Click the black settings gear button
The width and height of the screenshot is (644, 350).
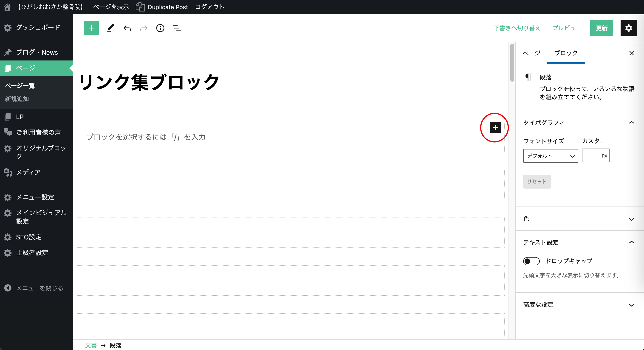click(x=628, y=28)
